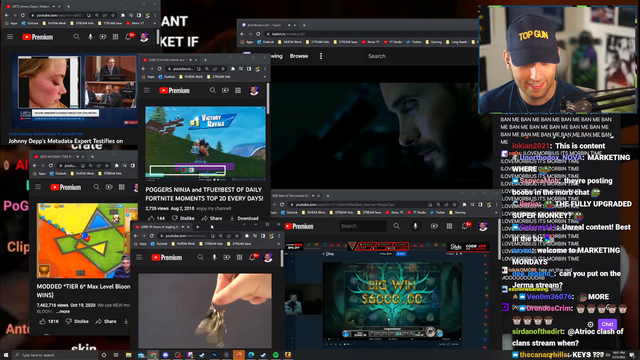This screenshot has height=360, width=640.
Task: Click keys video window page scrollbar
Action: (282, 258)
